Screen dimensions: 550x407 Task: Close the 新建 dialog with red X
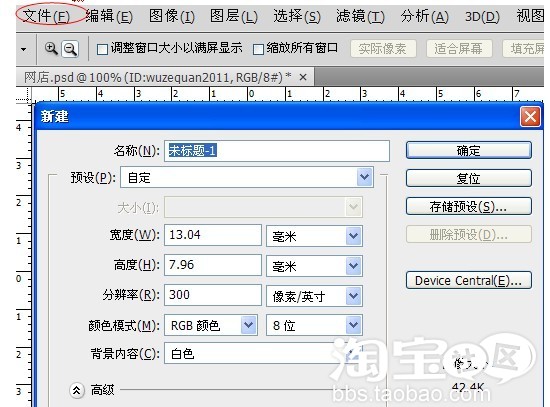(530, 116)
